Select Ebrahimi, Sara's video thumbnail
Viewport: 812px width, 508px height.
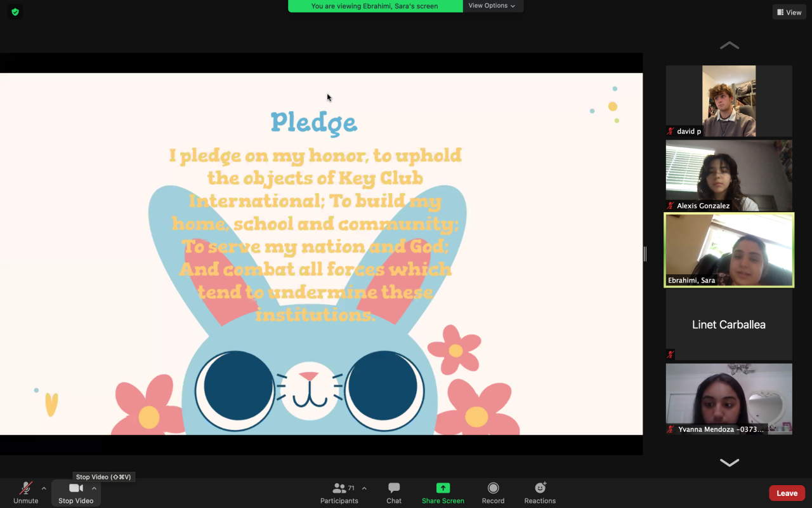click(x=729, y=250)
